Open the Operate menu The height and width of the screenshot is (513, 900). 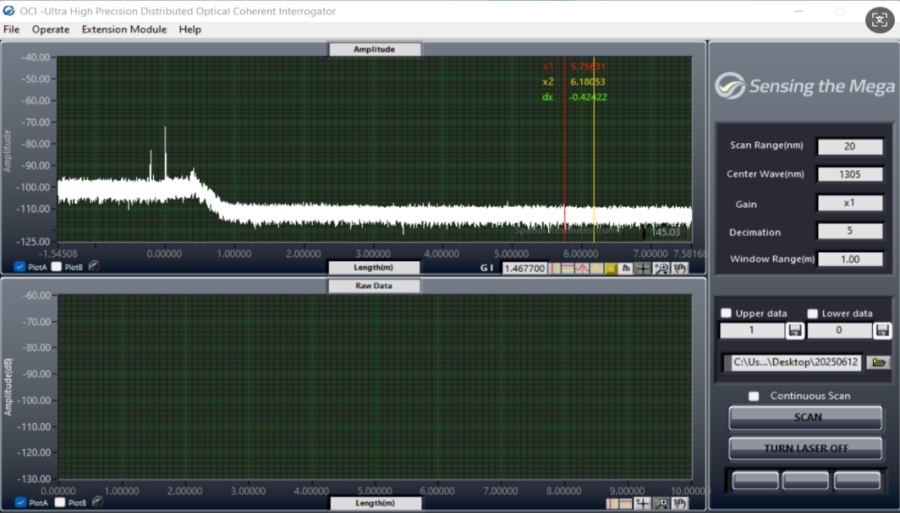pos(50,30)
